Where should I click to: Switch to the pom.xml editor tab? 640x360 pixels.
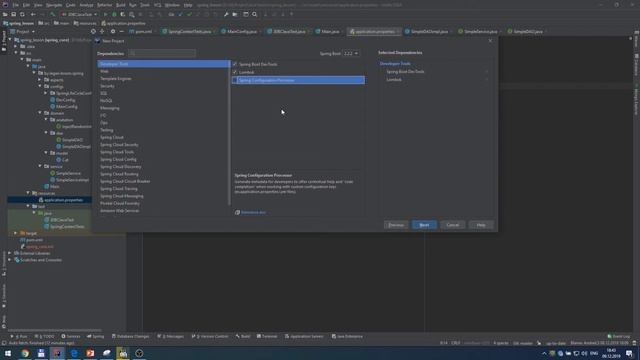[x=141, y=31]
